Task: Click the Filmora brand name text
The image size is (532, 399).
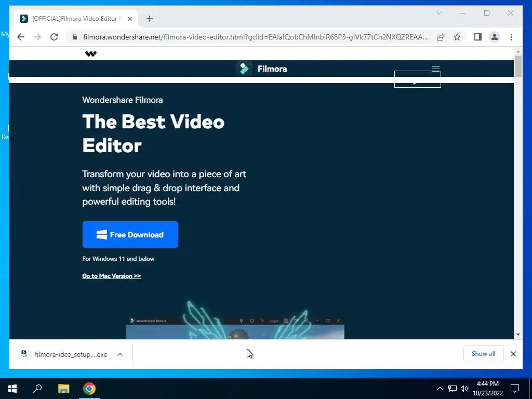Action: point(272,69)
